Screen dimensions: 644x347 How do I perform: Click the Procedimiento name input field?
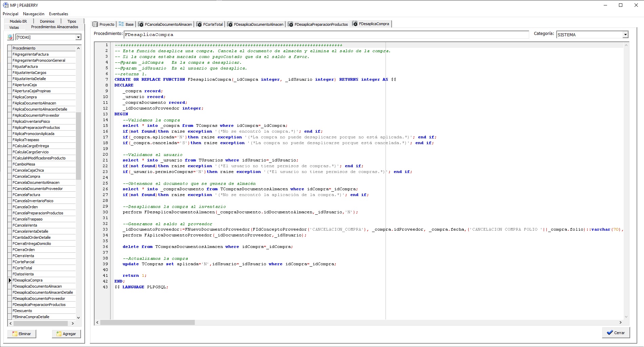coord(326,35)
